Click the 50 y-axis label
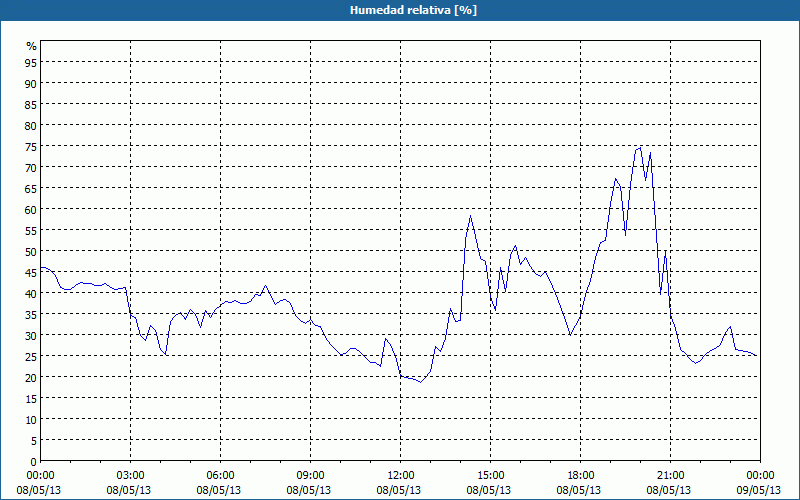The width and height of the screenshot is (800, 500). [31, 251]
